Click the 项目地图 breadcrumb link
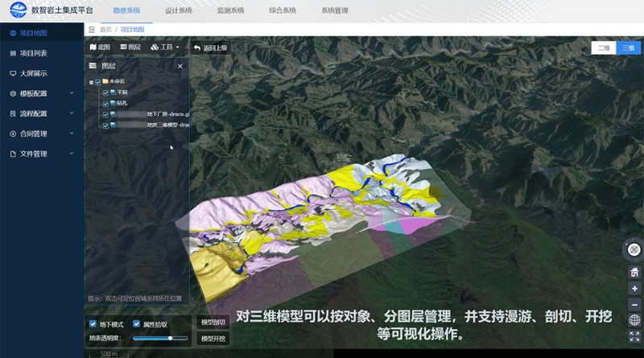 pos(132,30)
